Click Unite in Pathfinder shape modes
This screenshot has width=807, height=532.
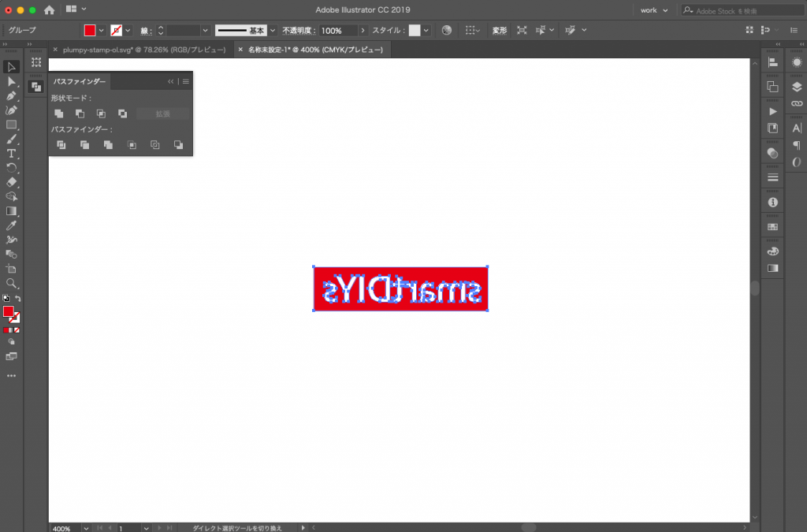[58, 113]
